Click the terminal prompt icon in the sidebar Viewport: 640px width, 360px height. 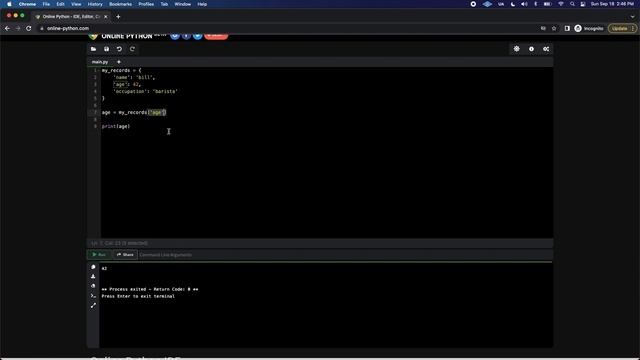[93, 296]
